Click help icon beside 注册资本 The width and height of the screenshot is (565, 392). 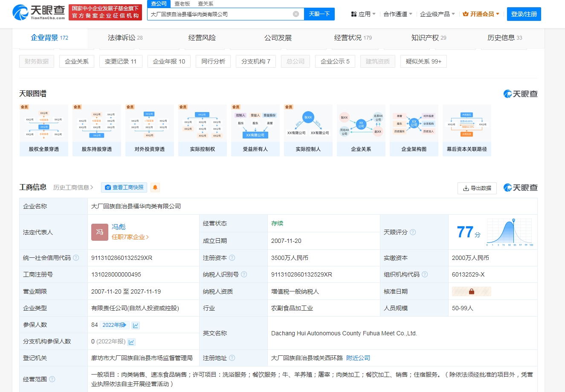tap(232, 258)
